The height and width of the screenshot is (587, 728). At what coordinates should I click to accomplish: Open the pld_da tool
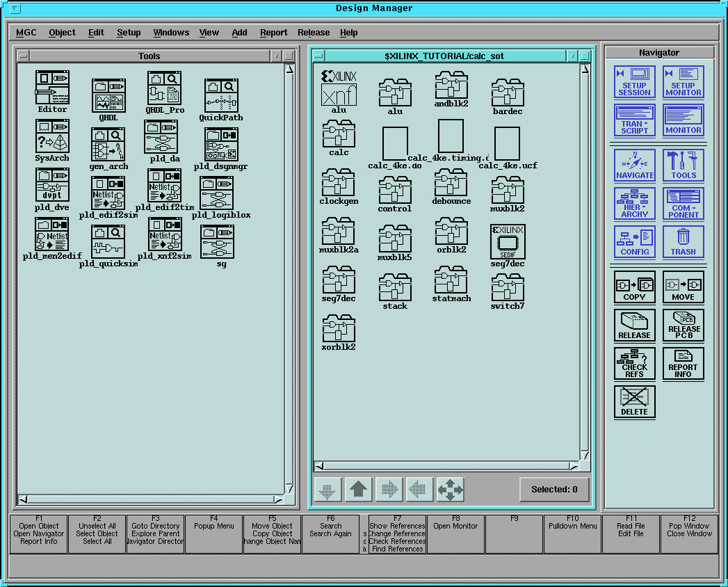tap(161, 137)
